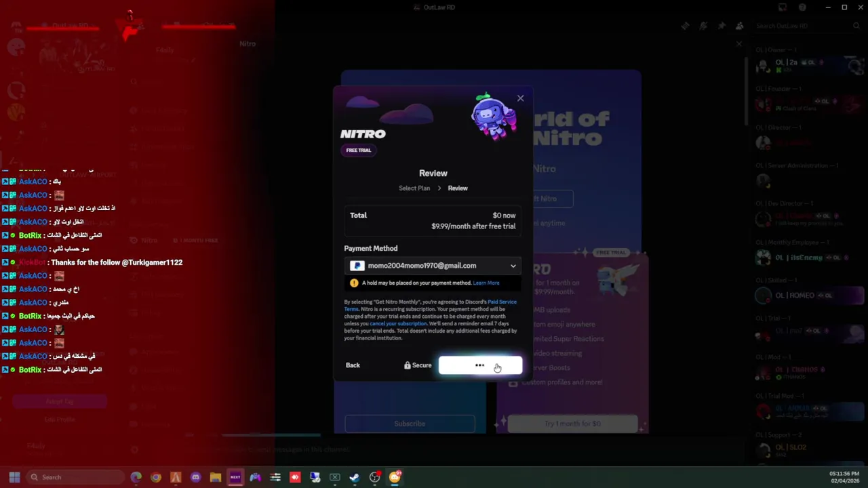868x488 pixels.
Task: Select the Review breadcrumb step
Action: 458,188
